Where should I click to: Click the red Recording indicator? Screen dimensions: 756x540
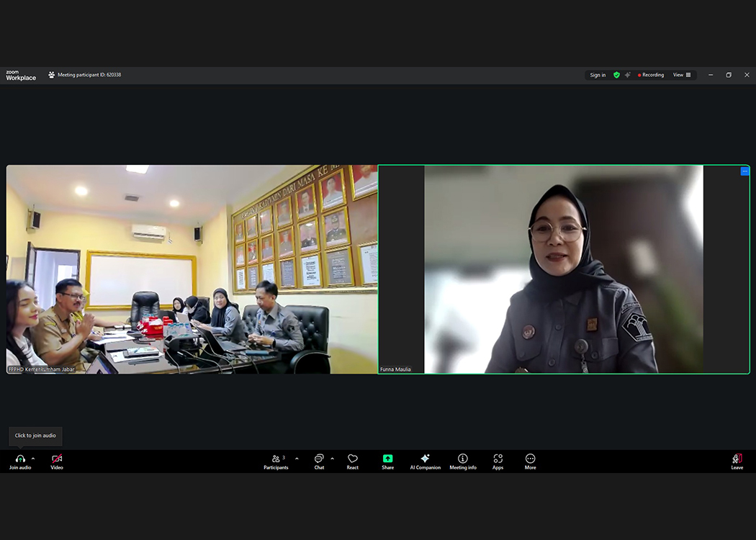tap(651, 75)
